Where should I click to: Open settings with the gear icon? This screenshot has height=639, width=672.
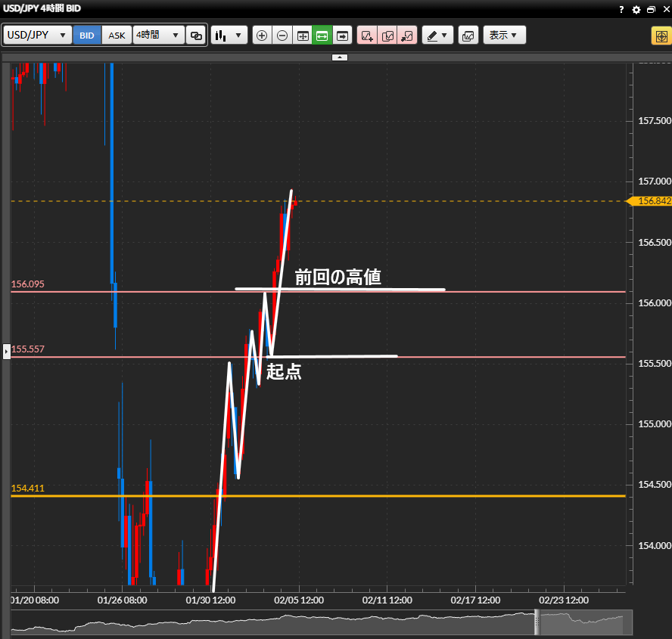pyautogui.click(x=636, y=9)
